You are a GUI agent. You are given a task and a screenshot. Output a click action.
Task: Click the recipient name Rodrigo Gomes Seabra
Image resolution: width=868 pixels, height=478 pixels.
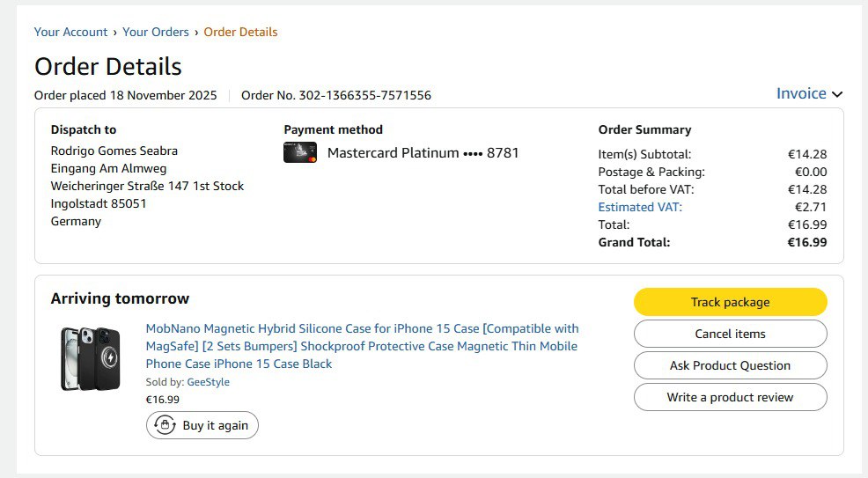[x=114, y=151]
